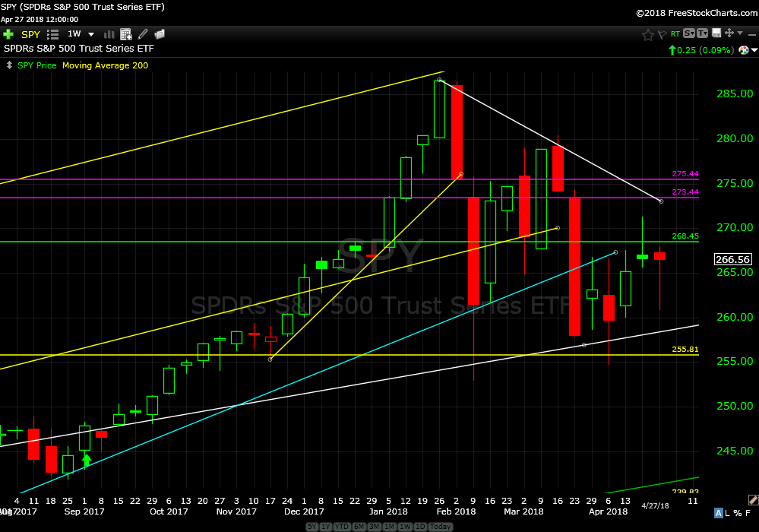759x532 pixels.
Task: Click the Today button below the chart
Action: pos(441,527)
